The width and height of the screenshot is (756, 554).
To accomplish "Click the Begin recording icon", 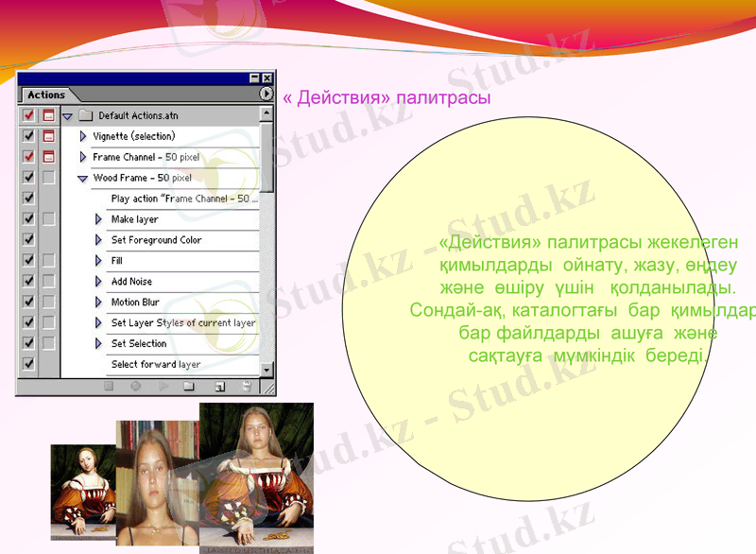I will coord(135,385).
